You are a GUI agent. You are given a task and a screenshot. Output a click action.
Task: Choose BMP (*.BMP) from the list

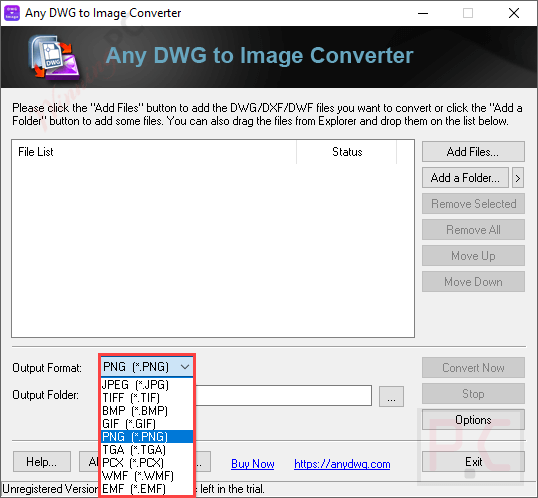point(147,411)
